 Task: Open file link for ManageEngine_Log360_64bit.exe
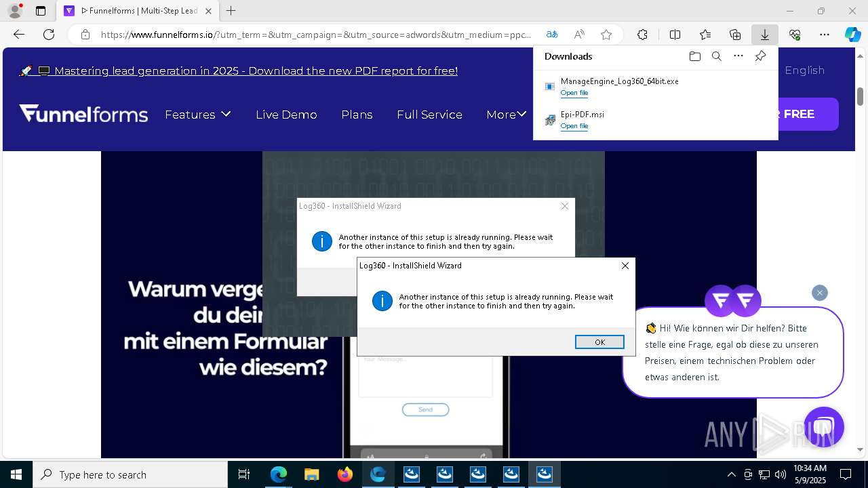(x=574, y=93)
